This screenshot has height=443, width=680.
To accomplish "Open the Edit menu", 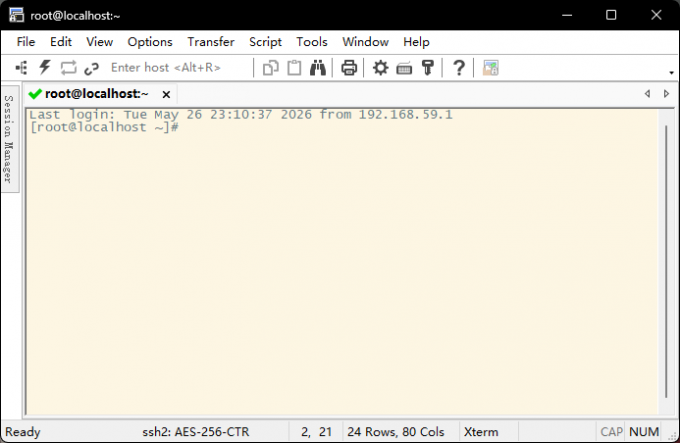I will pyautogui.click(x=61, y=42).
